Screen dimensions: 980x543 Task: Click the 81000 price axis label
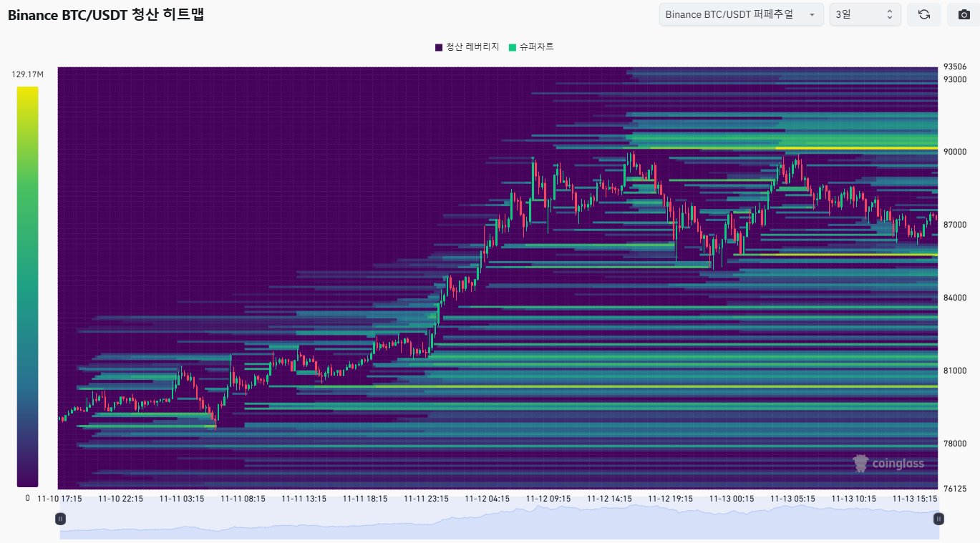click(955, 371)
